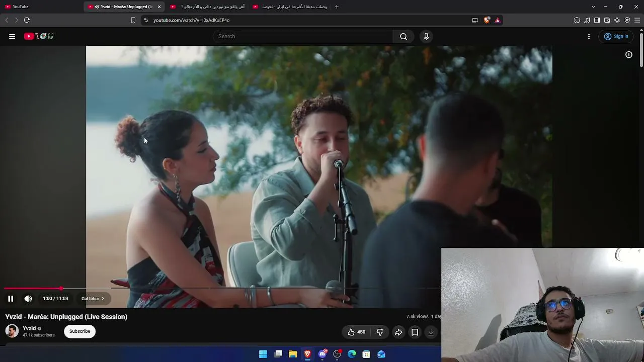Download the video
The width and height of the screenshot is (644, 362).
(431, 332)
